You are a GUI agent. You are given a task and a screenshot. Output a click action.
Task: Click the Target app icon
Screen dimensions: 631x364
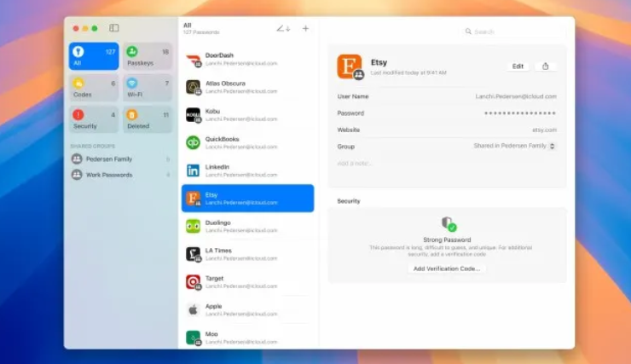click(x=194, y=282)
